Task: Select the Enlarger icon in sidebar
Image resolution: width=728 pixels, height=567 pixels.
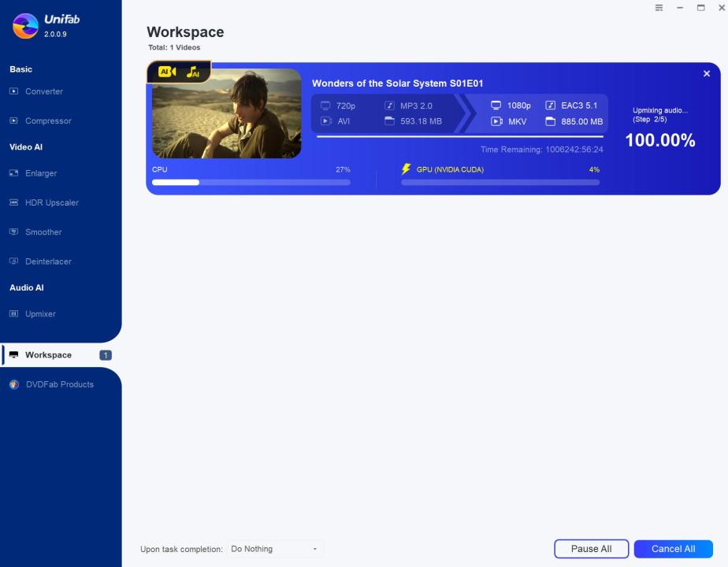Action: point(14,173)
